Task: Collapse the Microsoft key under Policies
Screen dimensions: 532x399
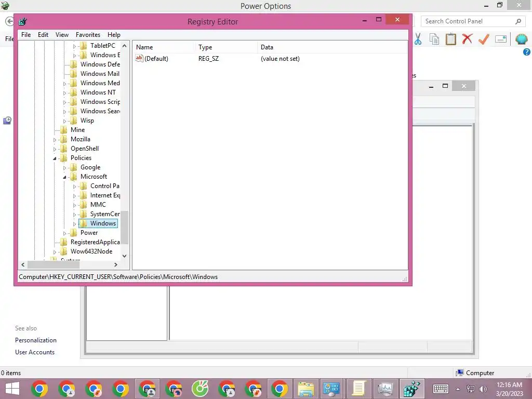Action: [x=64, y=177]
